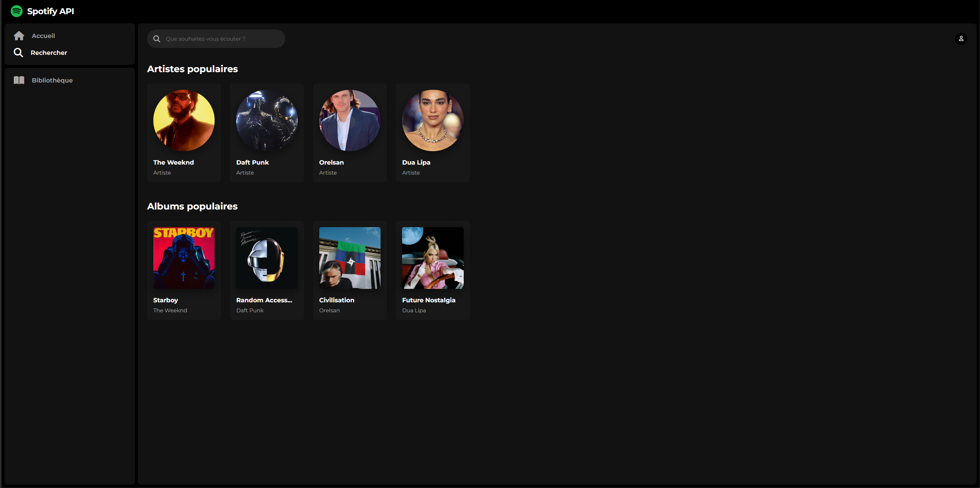This screenshot has width=980, height=488.
Task: Open the user profile icon
Action: click(x=961, y=39)
